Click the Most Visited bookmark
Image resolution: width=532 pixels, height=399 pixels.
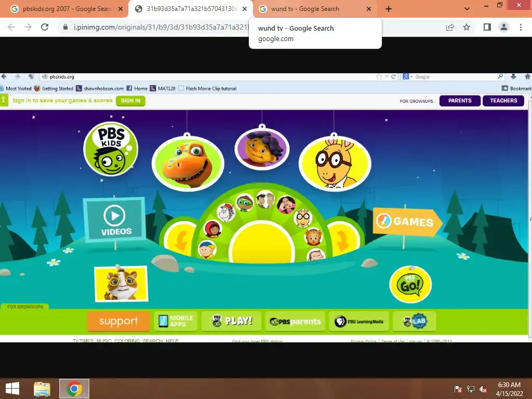click(16, 88)
